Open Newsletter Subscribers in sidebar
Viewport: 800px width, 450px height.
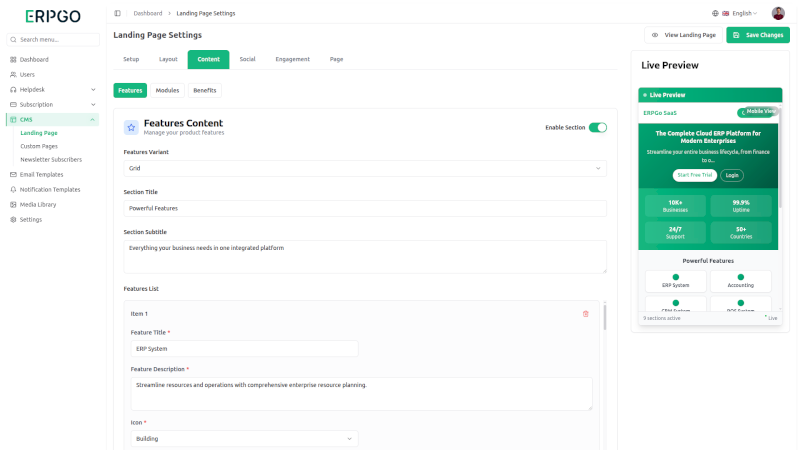51,160
